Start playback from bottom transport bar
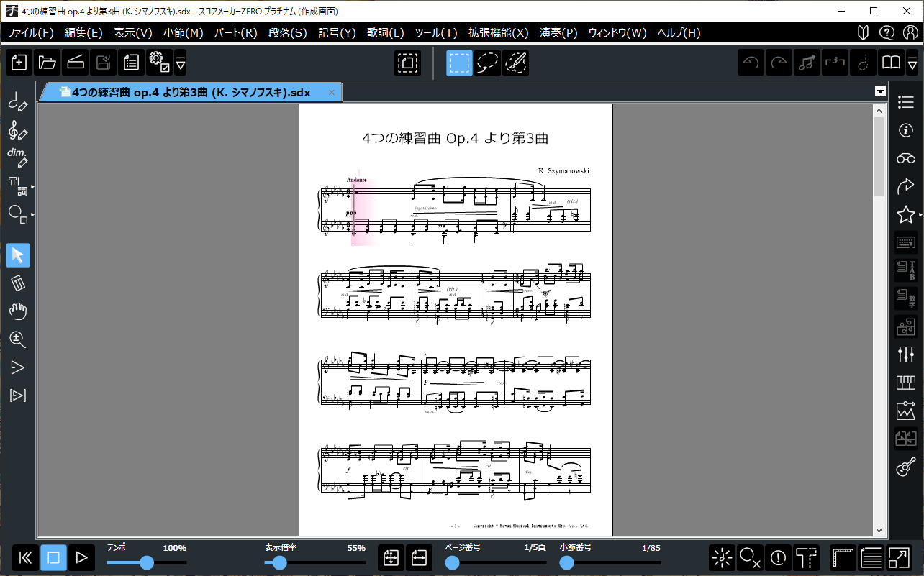The image size is (924, 576). tap(81, 557)
